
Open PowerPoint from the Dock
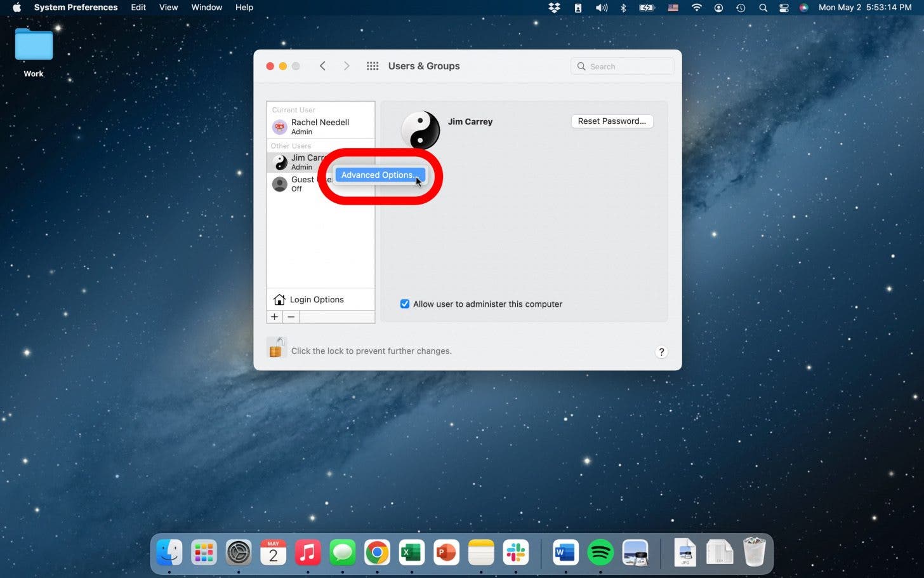coord(446,553)
